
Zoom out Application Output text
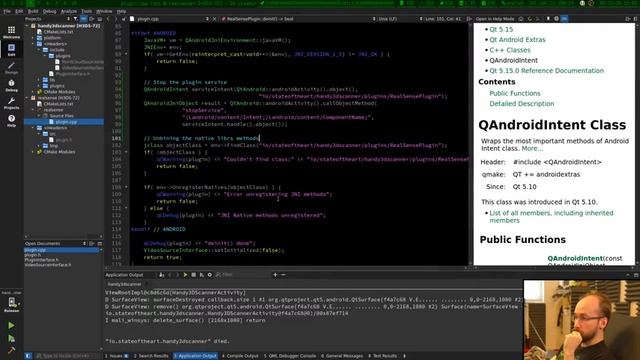[283, 275]
